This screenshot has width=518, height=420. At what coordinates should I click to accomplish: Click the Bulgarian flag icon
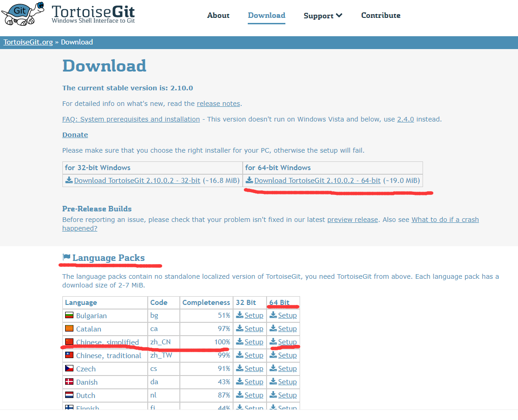point(69,315)
